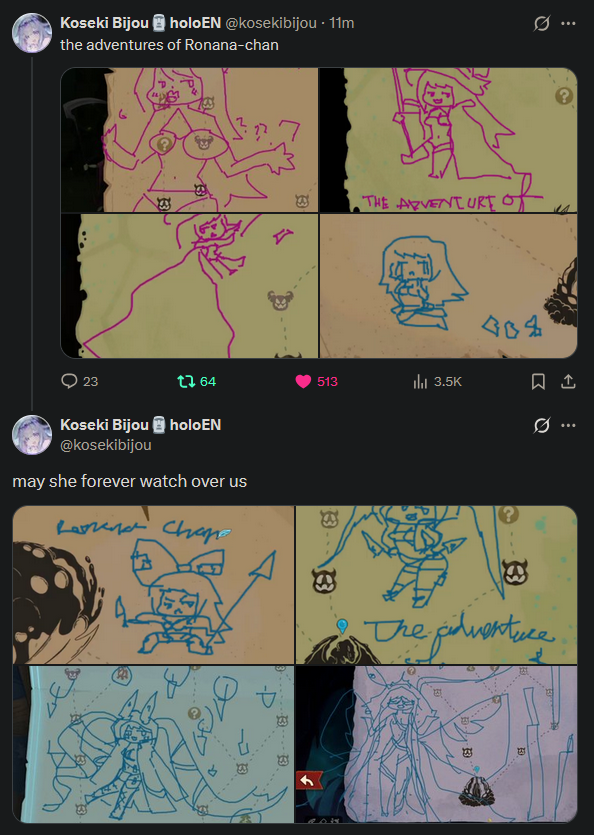Open the Koseki Bijou display name on first post
The height and width of the screenshot is (835, 594).
[104, 23]
